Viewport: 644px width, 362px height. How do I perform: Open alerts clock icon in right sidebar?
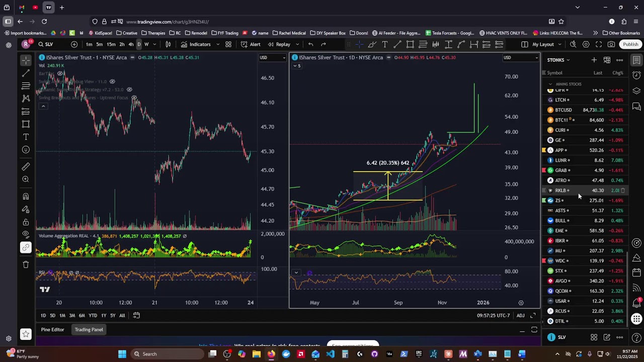point(636,75)
